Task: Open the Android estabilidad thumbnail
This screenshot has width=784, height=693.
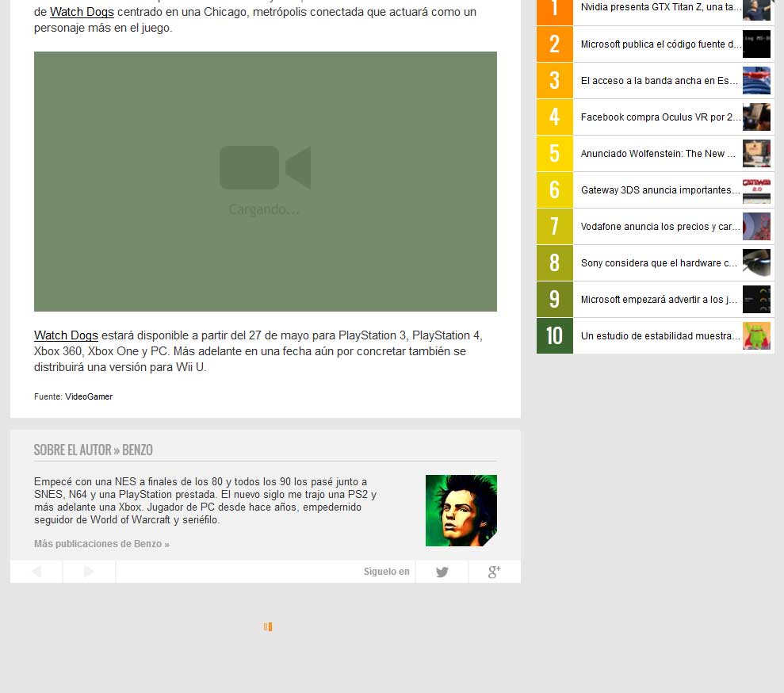Action: click(756, 336)
